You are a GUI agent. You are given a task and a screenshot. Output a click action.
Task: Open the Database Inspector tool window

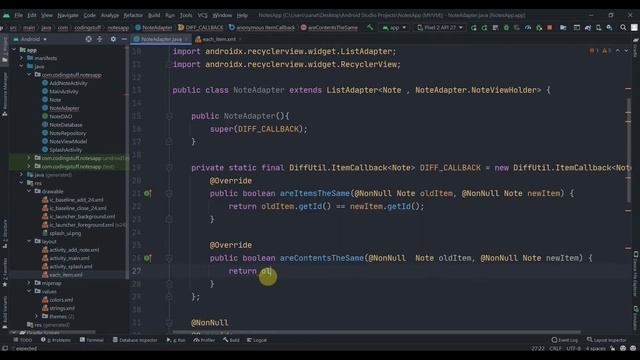135,340
